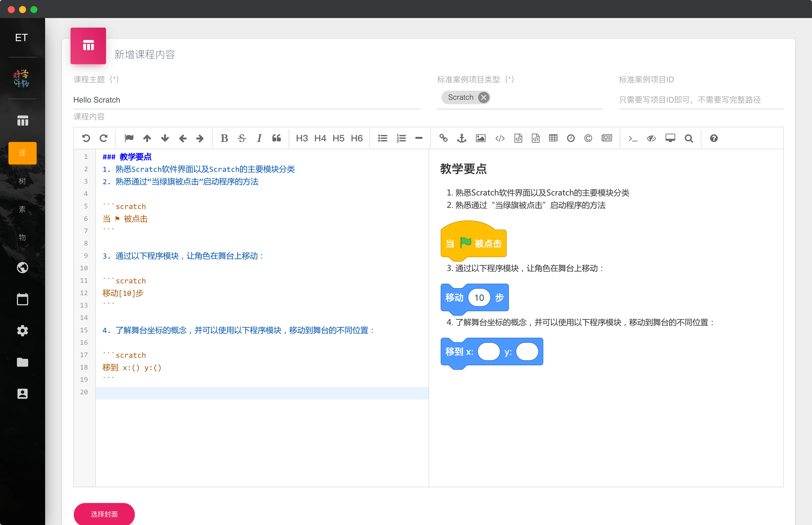Insert a block quote

[276, 138]
